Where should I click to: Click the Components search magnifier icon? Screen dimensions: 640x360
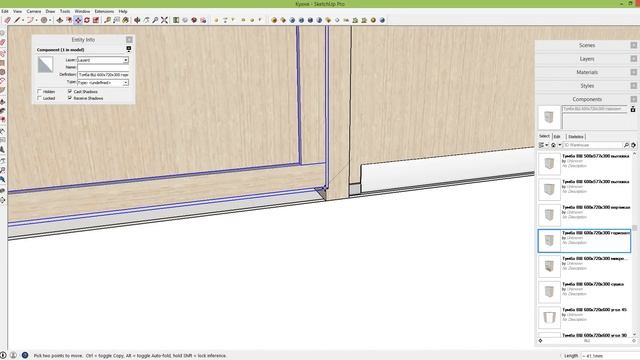pos(626,145)
